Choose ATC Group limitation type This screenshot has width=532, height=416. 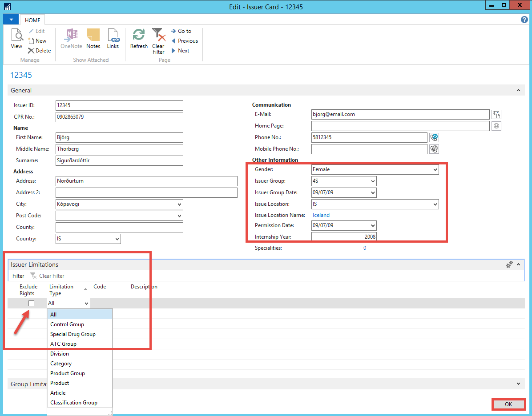tap(63, 344)
